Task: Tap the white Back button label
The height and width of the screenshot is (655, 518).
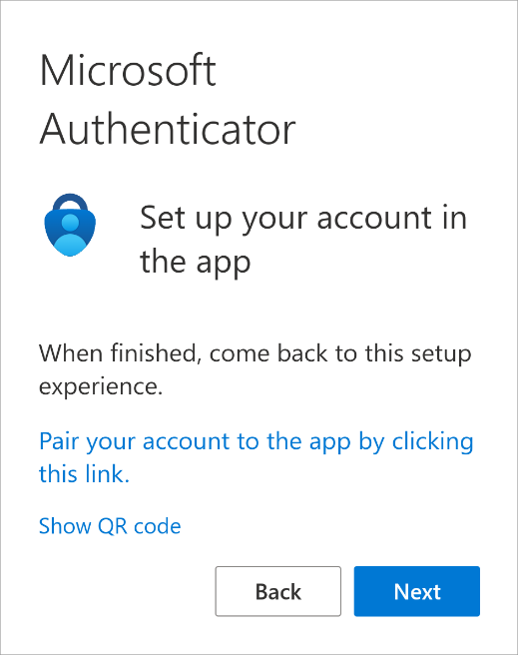Action: [x=278, y=592]
